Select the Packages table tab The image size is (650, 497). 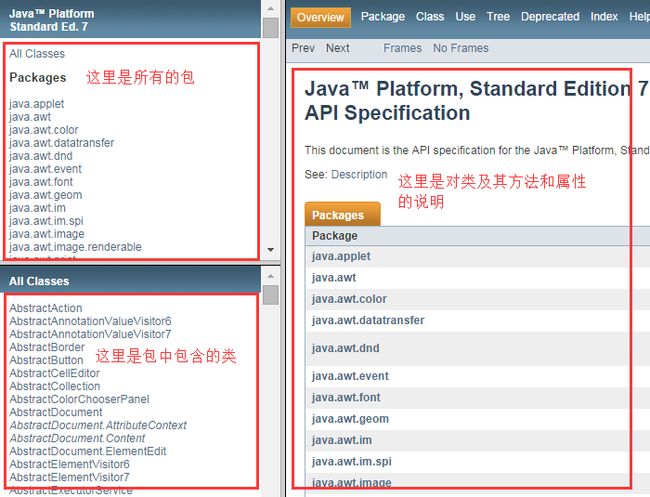pyautogui.click(x=342, y=214)
